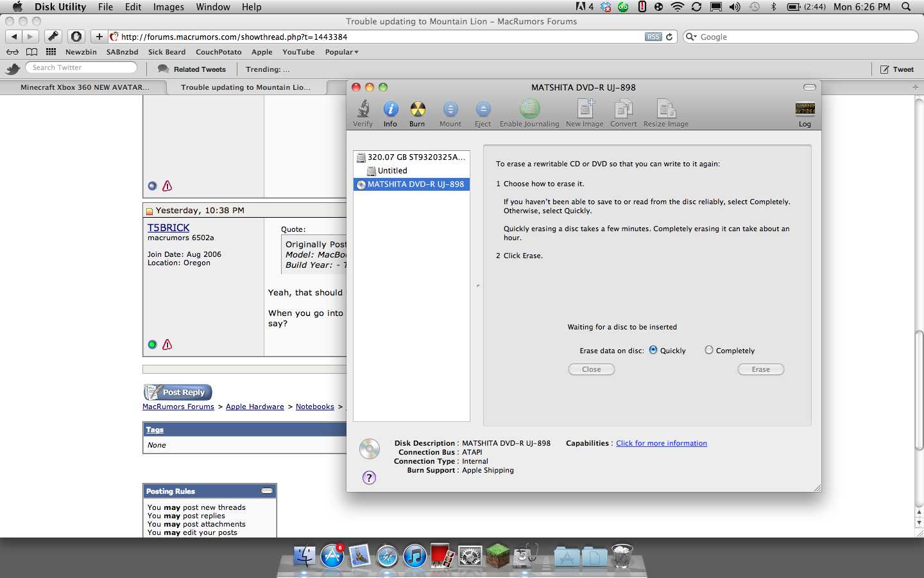Click the key icon in Safari toolbar

tap(53, 37)
